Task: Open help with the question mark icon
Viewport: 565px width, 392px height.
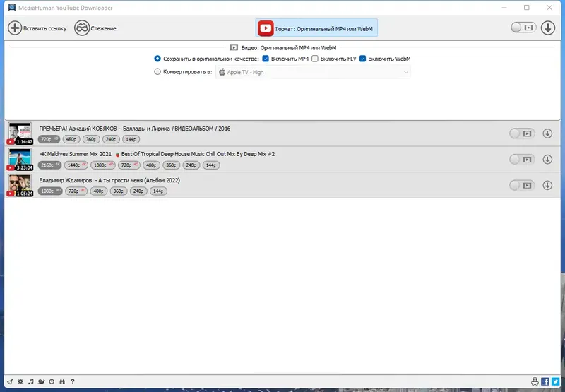Action: pyautogui.click(x=73, y=381)
